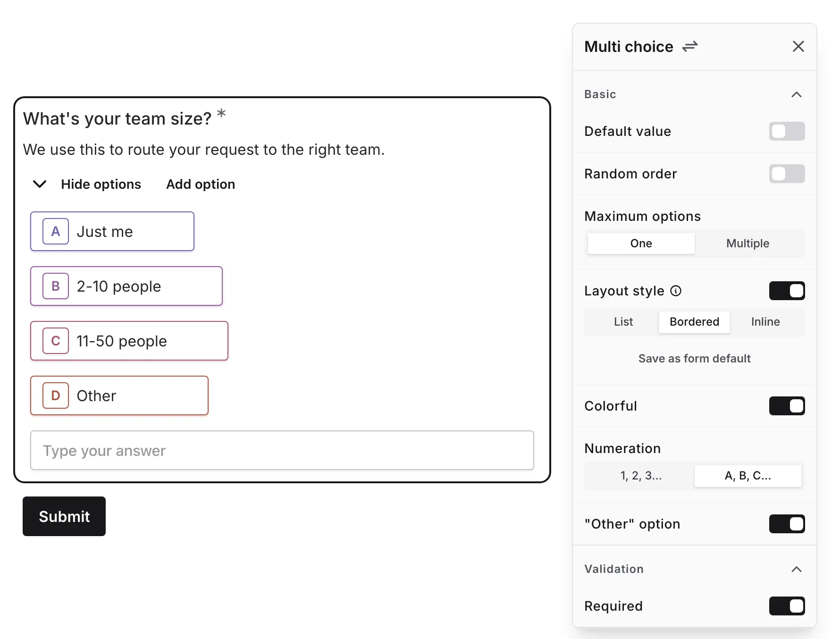
Task: Select the 2-10 people option text
Action: point(119,286)
